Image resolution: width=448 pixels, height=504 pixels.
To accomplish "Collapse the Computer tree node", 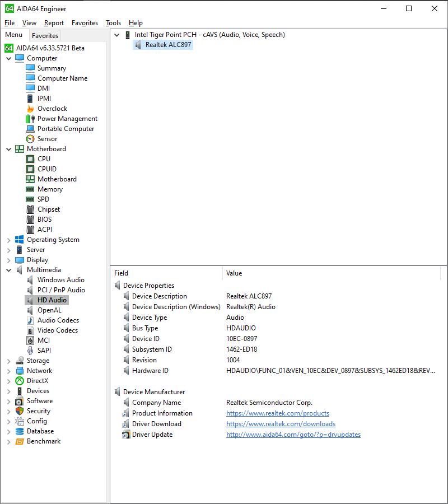I will coord(8,58).
